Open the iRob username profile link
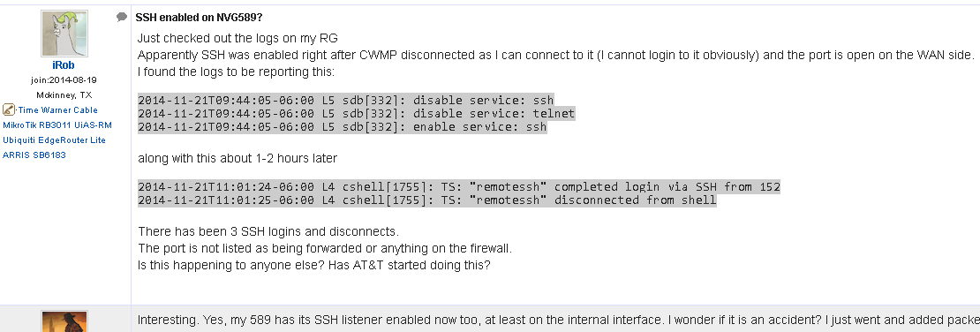980x332 pixels. (x=64, y=65)
